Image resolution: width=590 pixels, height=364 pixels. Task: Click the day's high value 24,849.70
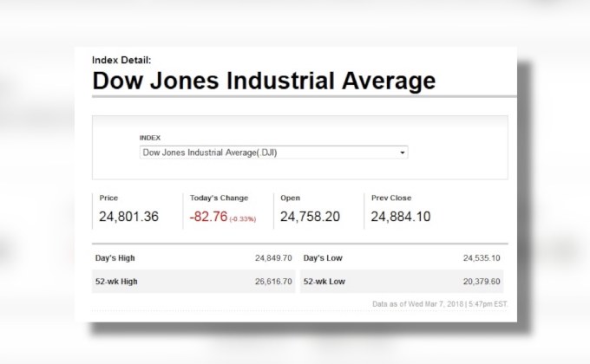pyautogui.click(x=273, y=258)
